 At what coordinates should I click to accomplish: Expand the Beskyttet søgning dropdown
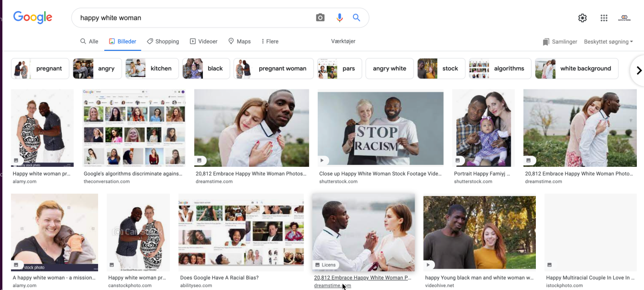coord(608,42)
